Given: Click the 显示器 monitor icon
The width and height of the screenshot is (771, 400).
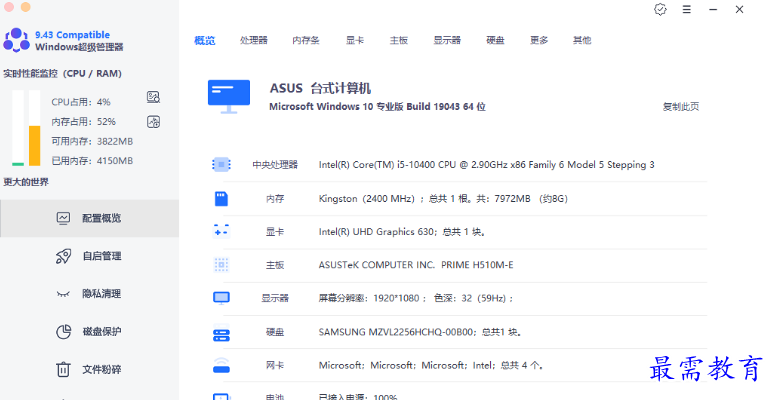Looking at the screenshot, I should pos(221,298).
